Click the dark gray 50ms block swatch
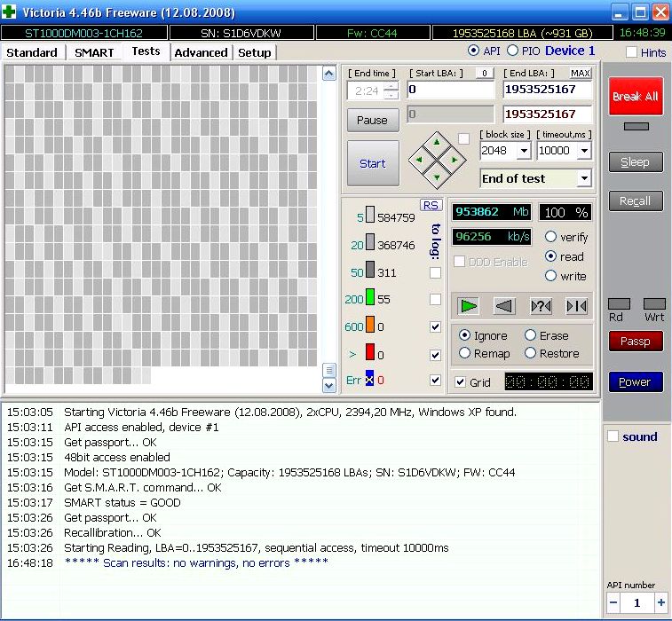 [x=370, y=270]
